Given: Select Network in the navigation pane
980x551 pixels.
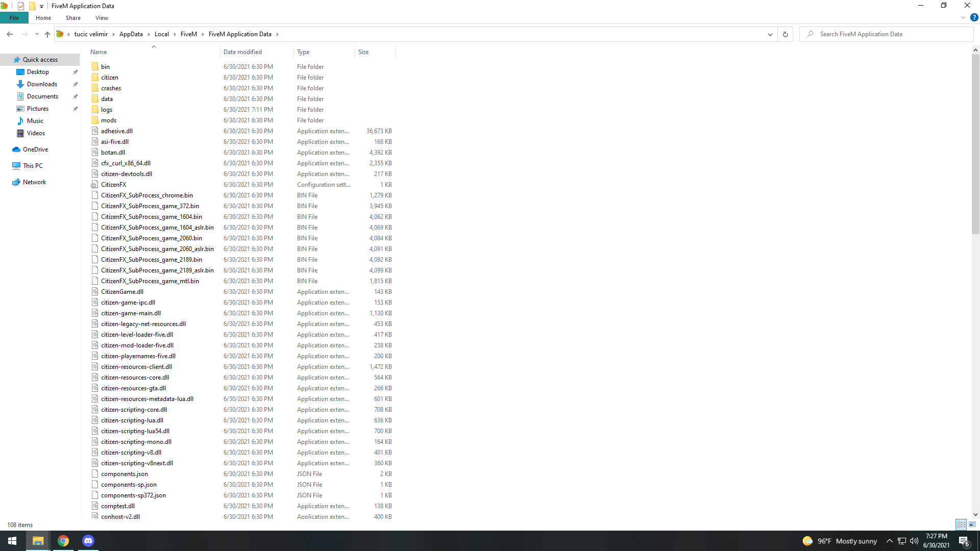Looking at the screenshot, I should click(34, 182).
